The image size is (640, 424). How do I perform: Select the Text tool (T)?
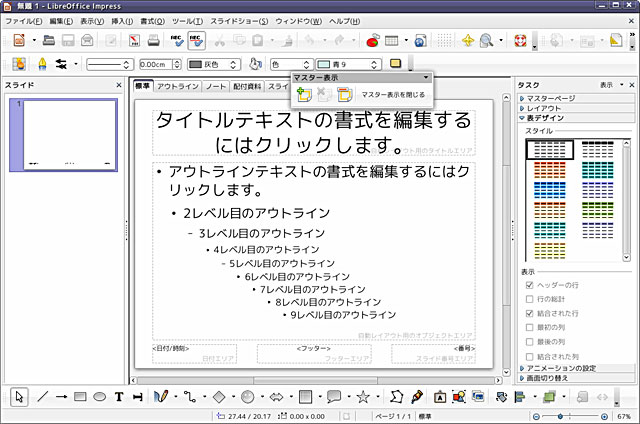coord(119,396)
